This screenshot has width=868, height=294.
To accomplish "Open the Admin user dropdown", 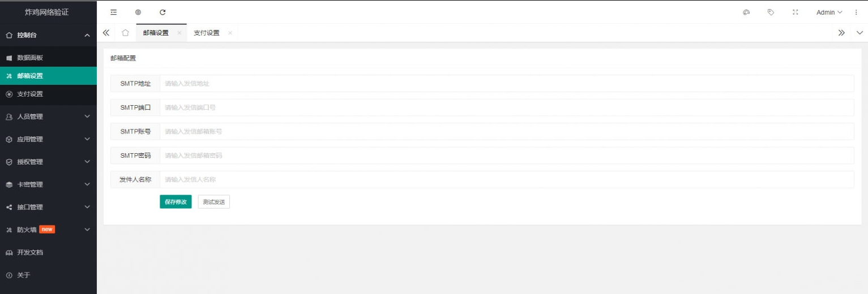I will (829, 12).
